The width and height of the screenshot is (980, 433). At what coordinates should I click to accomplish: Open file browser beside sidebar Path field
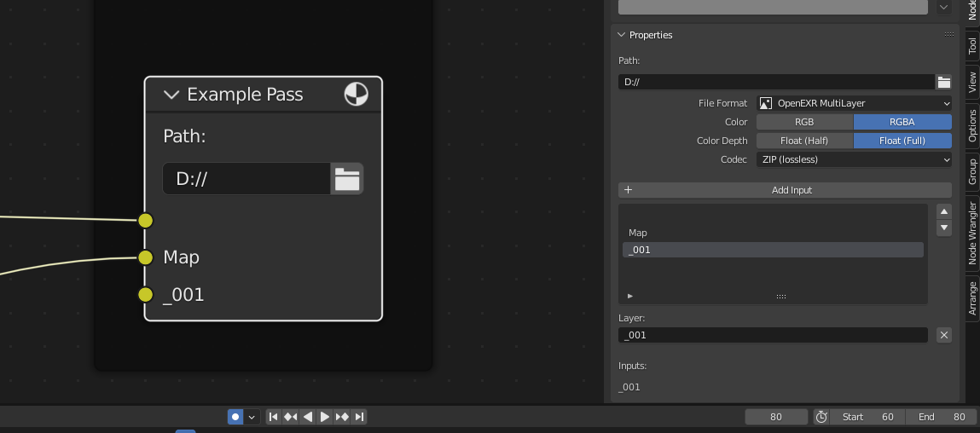click(943, 82)
